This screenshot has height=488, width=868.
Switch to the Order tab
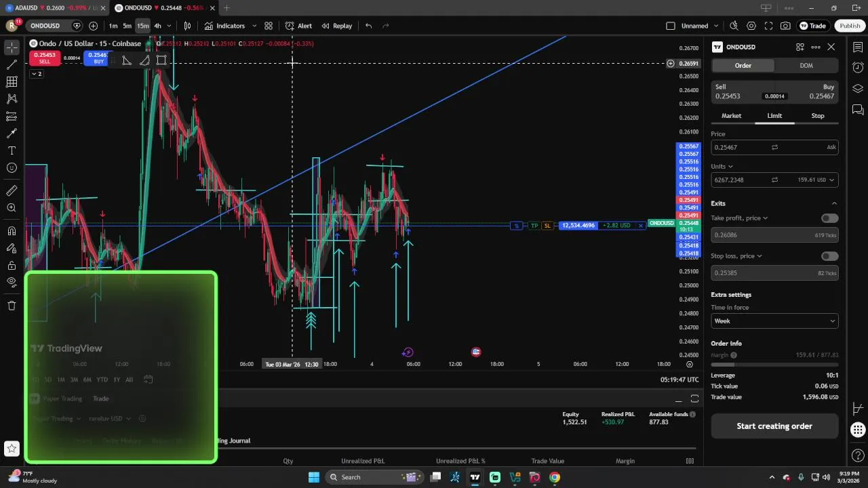pyautogui.click(x=743, y=65)
